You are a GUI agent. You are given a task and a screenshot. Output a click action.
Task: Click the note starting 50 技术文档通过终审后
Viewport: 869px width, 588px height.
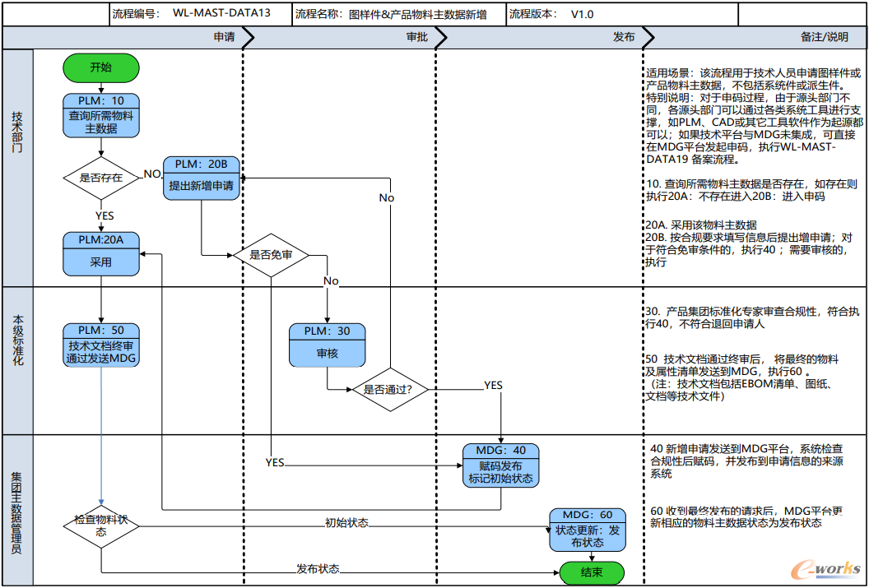pos(744,378)
